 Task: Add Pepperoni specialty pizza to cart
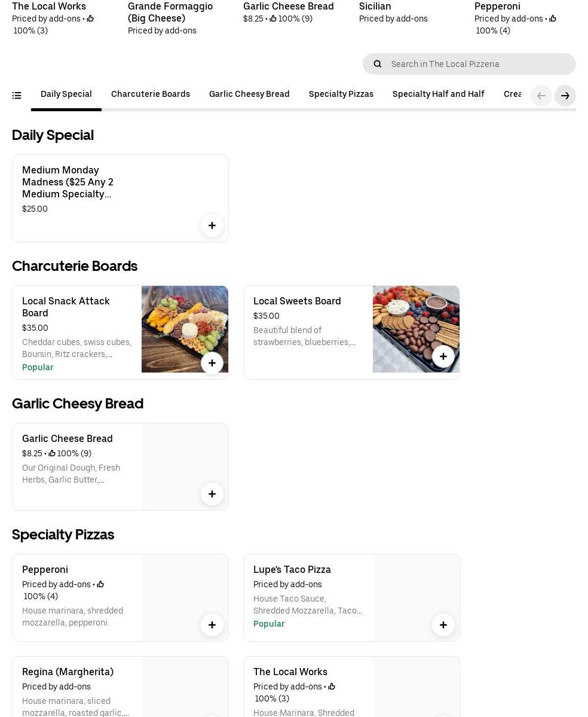coord(212,625)
